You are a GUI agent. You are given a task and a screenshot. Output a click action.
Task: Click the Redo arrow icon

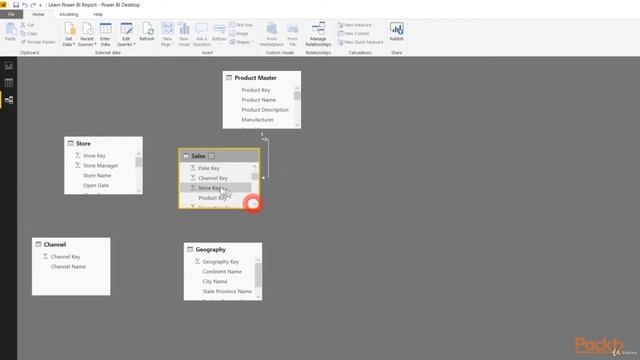click(x=33, y=5)
